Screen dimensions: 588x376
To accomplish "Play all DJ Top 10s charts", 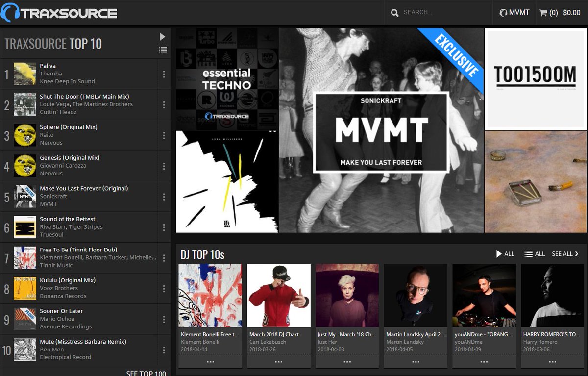I will point(505,254).
